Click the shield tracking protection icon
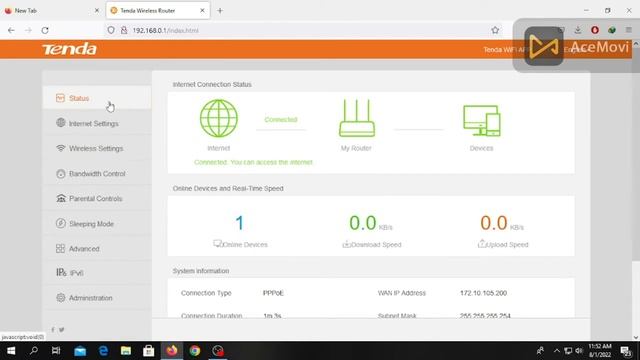 click(x=111, y=30)
